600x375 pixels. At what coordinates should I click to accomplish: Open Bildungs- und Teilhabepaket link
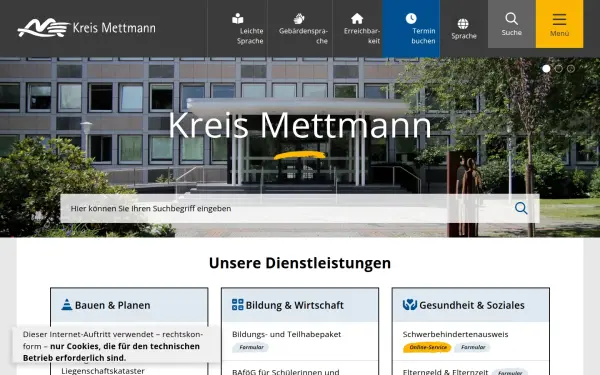click(x=287, y=334)
